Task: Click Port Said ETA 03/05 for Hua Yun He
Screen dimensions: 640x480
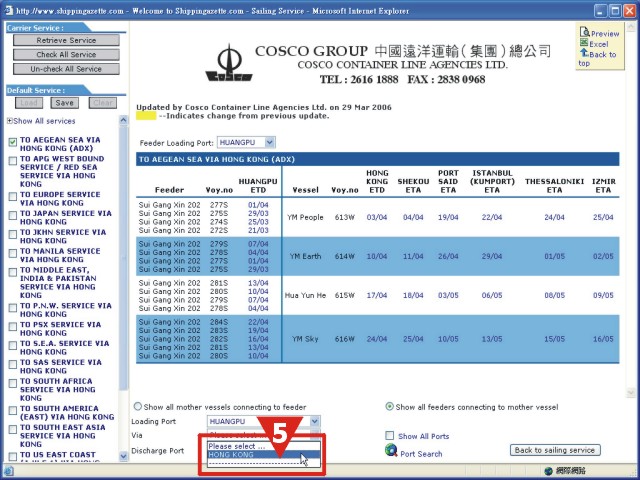Action: 448,295
